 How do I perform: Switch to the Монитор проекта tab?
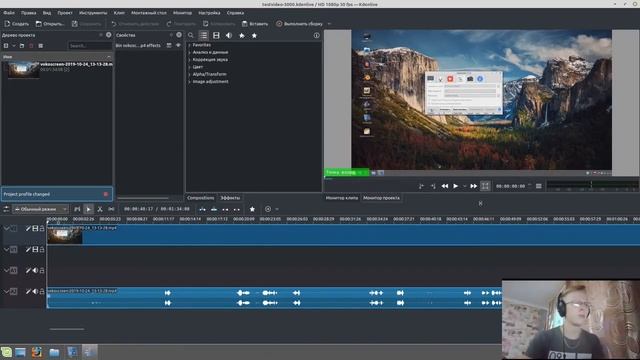tap(381, 198)
